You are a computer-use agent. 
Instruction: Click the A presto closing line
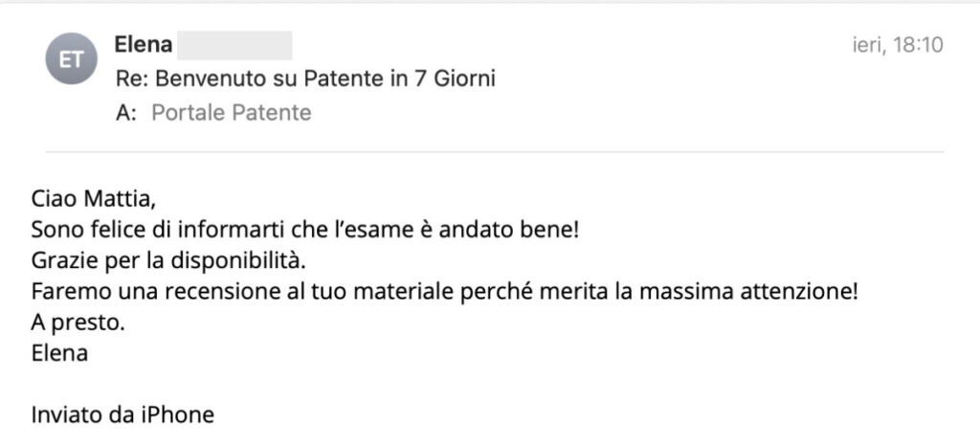[78, 323]
